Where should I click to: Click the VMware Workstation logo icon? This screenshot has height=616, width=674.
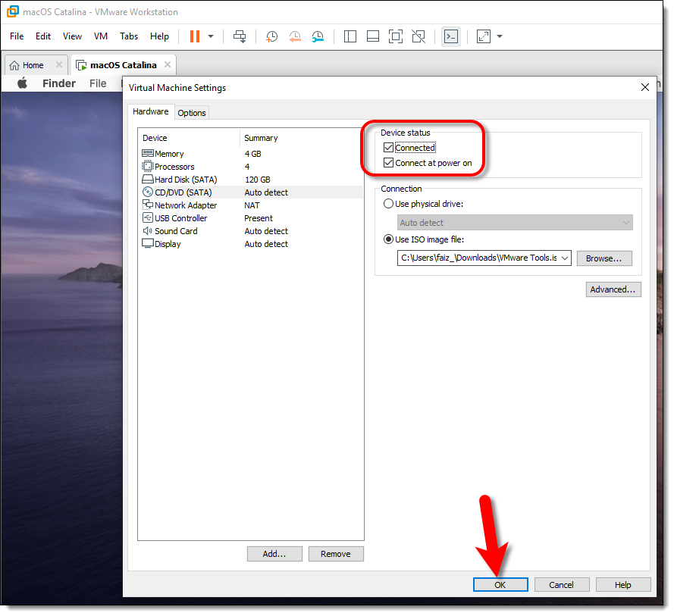coord(12,11)
